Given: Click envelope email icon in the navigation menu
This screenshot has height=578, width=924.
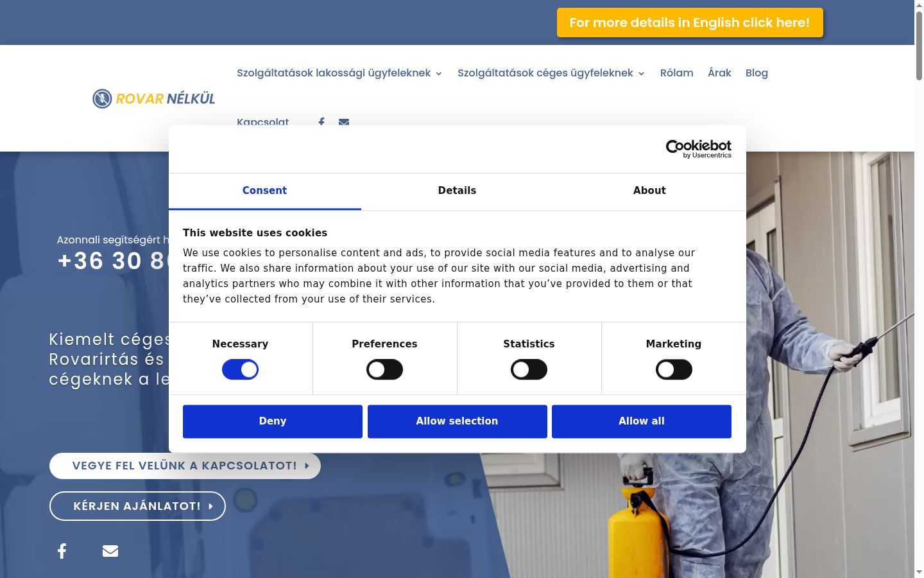Looking at the screenshot, I should point(344,121).
